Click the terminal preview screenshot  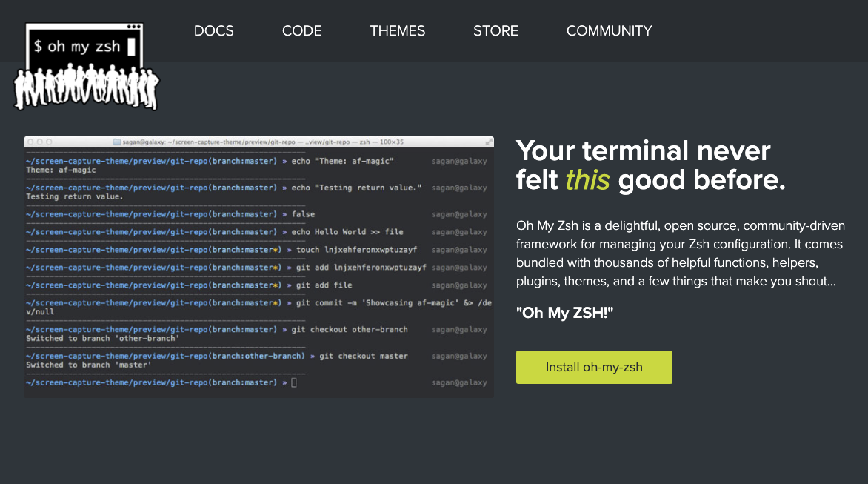[x=258, y=267]
